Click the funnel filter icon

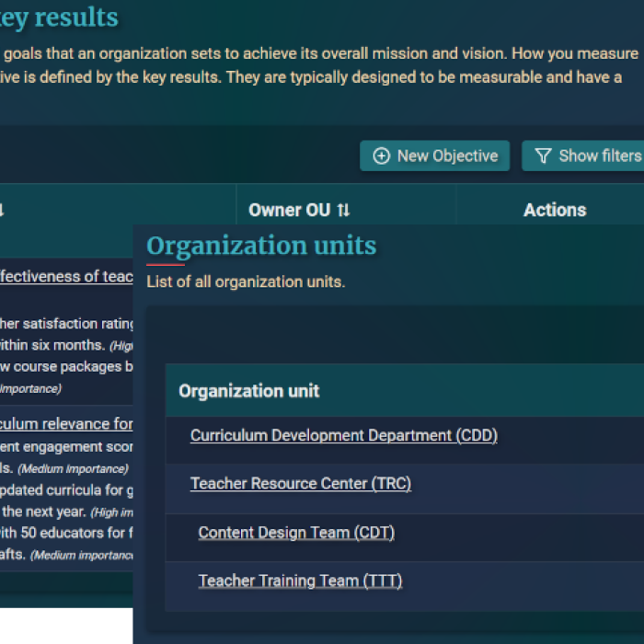(543, 156)
